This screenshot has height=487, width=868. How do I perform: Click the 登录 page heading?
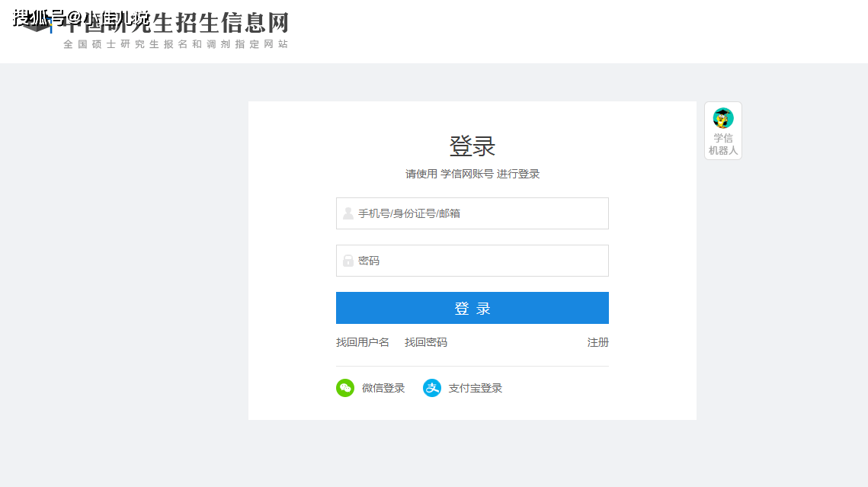click(472, 146)
